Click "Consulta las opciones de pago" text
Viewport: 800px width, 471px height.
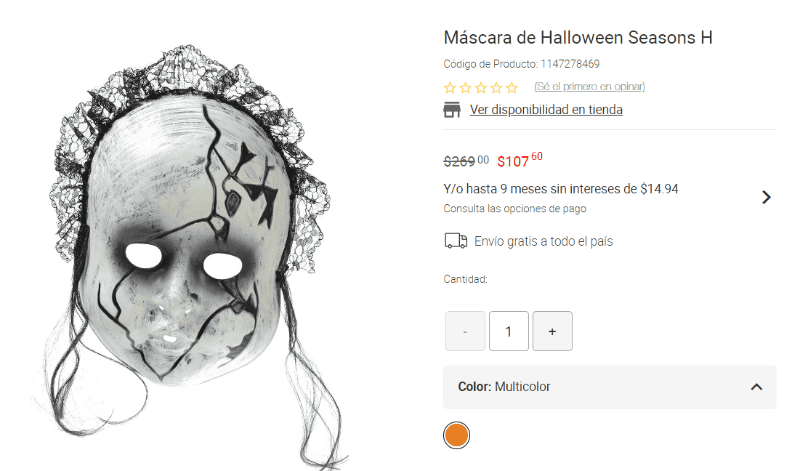(x=515, y=209)
